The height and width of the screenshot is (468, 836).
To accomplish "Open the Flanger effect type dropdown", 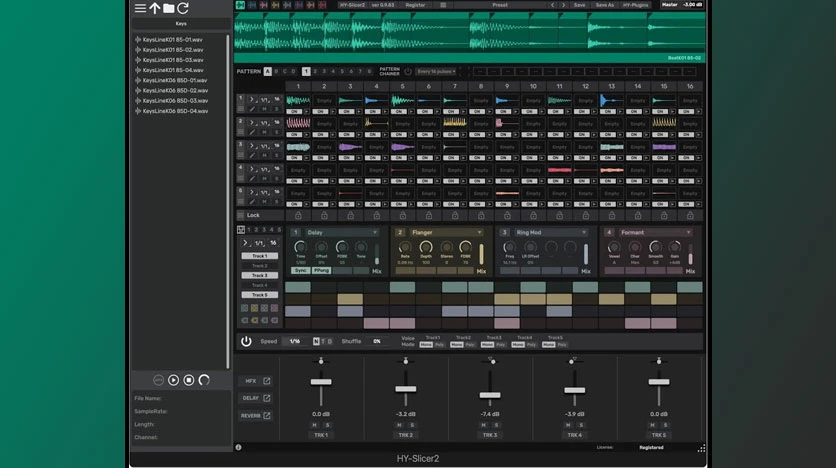I will (x=446, y=232).
